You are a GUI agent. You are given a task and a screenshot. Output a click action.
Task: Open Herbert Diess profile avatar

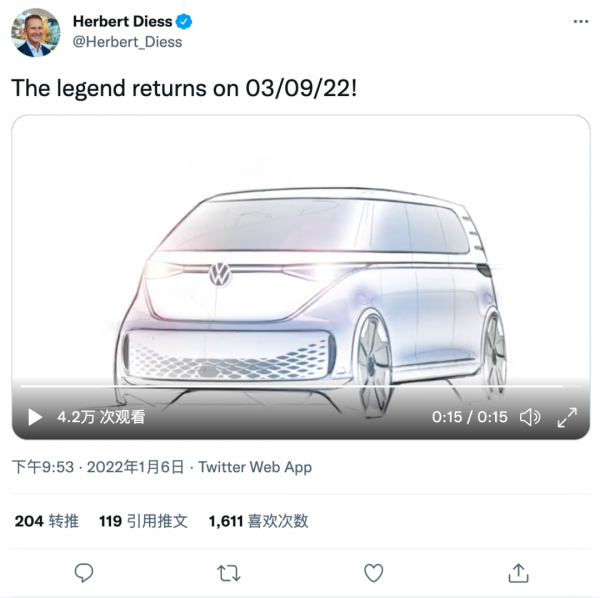click(x=35, y=32)
